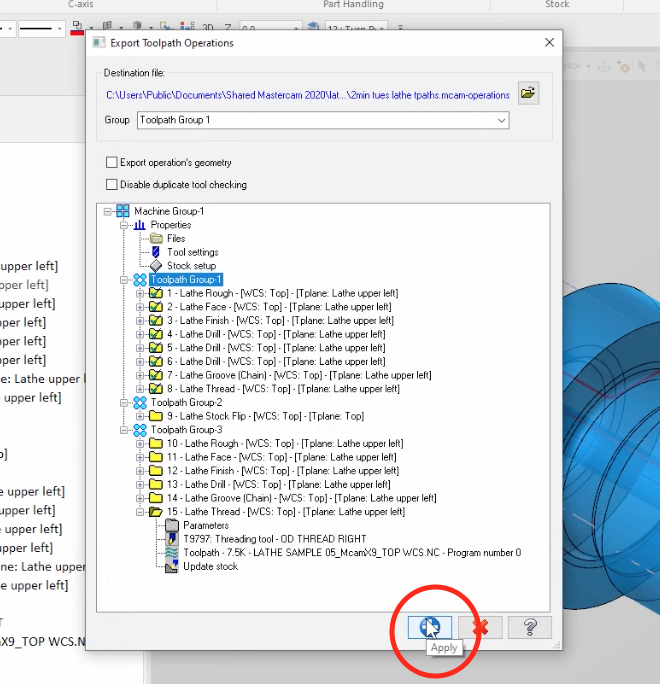Image resolution: width=660 pixels, height=684 pixels.
Task: Select row '9 - Lathe Stock Flip'
Action: pyautogui.click(x=266, y=416)
